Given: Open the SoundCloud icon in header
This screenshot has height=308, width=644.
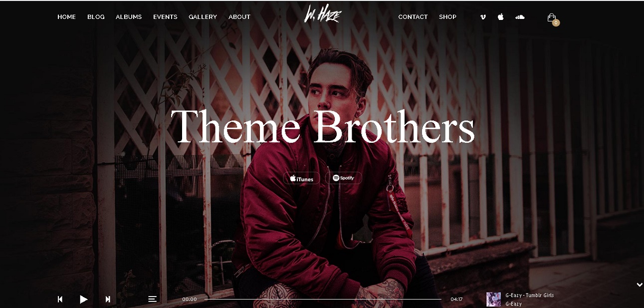Looking at the screenshot, I should [x=520, y=17].
